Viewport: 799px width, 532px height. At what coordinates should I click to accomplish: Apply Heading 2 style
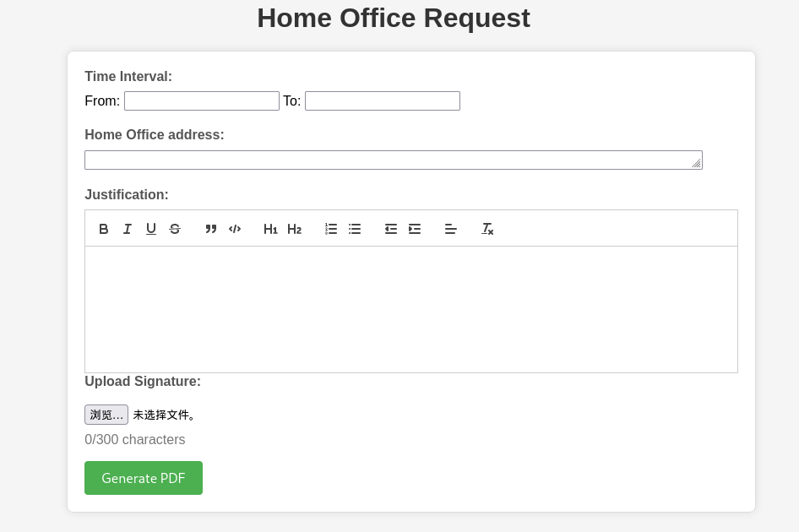(294, 229)
